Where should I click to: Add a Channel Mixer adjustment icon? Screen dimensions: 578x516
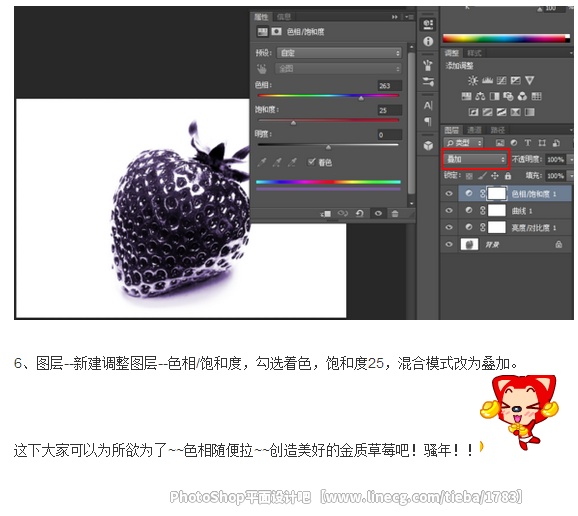coord(522,97)
